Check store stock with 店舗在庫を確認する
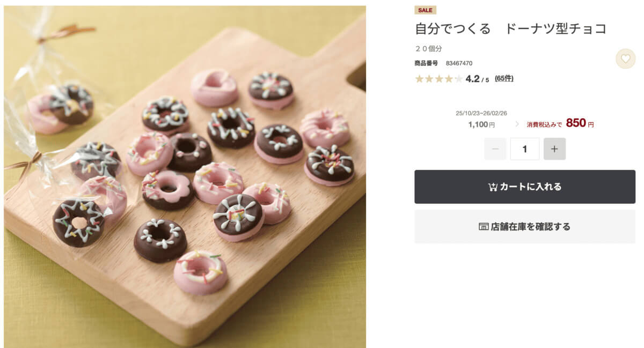Viewport: 644px width, 348px height. click(525, 226)
